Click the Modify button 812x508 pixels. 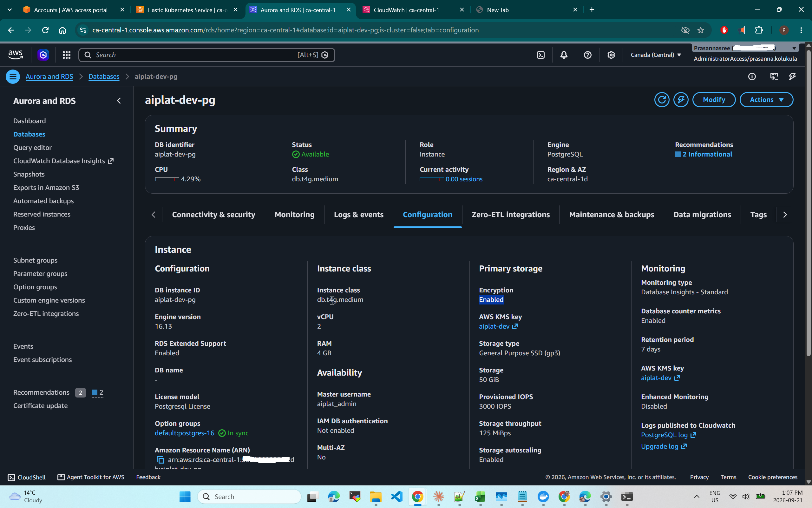[714, 100]
